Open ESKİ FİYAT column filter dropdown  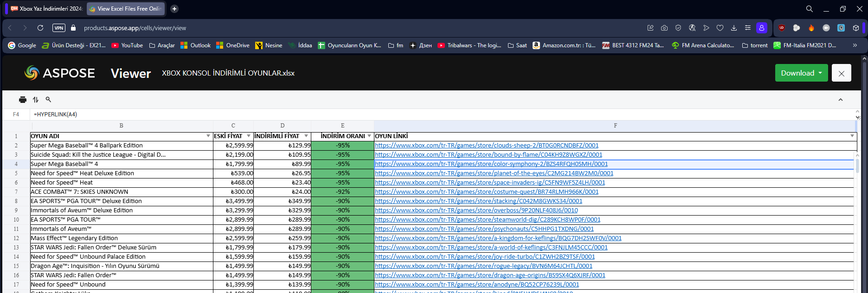click(x=249, y=136)
